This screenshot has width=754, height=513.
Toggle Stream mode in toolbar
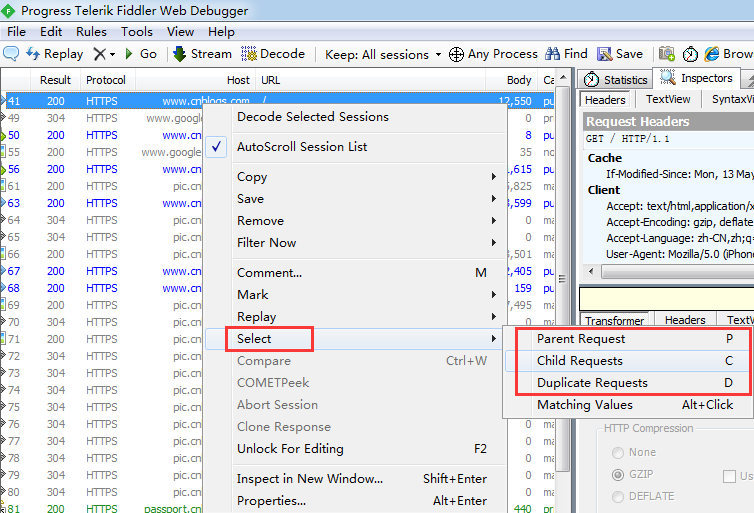point(201,54)
